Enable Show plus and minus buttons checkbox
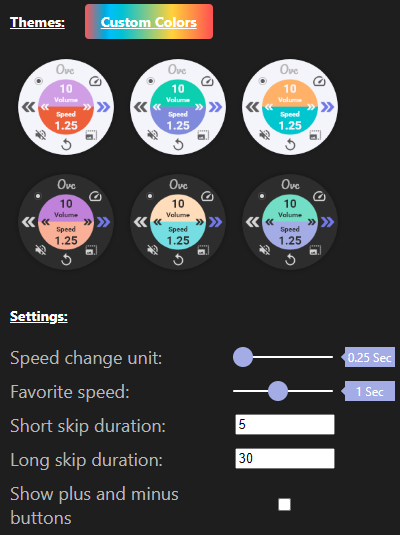Screen dimensions: 400x535 [284, 504]
